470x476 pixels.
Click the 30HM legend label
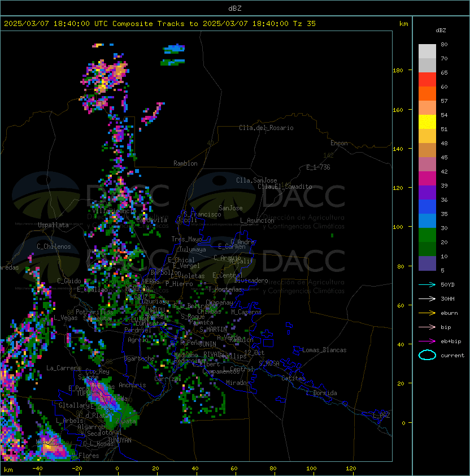coord(447,298)
